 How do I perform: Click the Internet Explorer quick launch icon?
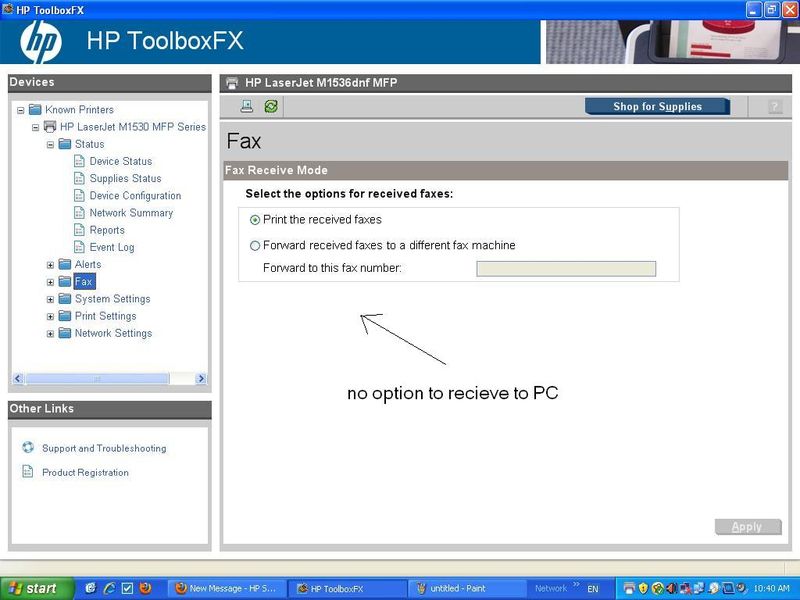coord(109,588)
